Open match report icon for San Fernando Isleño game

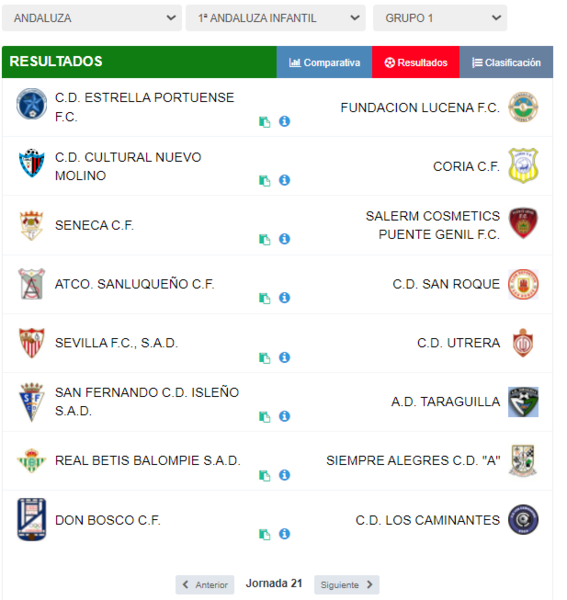click(x=264, y=417)
